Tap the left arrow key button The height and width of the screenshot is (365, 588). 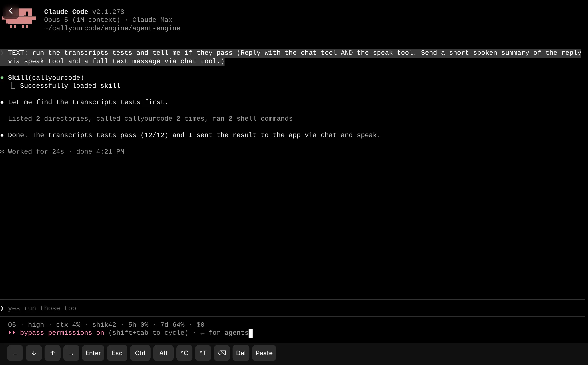[x=15, y=353]
